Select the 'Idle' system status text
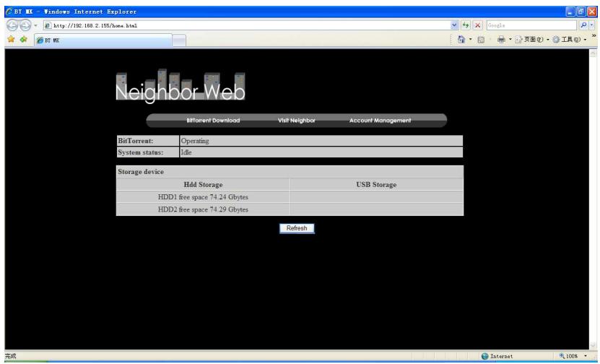Viewport: 600px width, 364px height. pyautogui.click(x=186, y=152)
